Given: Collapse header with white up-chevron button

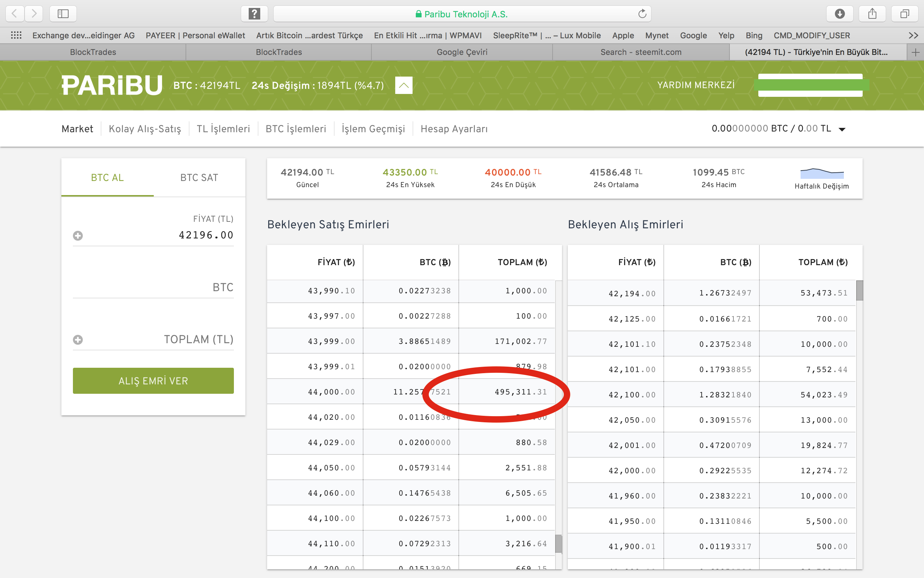Looking at the screenshot, I should click(x=404, y=85).
